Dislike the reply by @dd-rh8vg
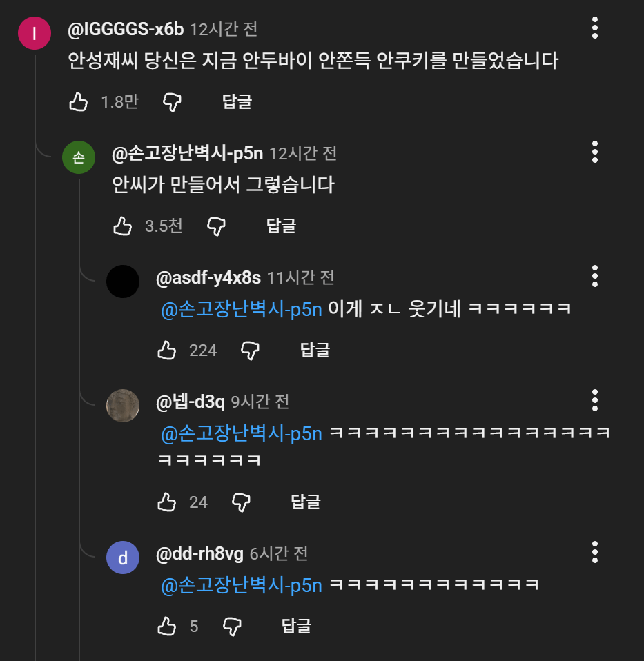Screen dimensions: 644x661 click(x=232, y=627)
